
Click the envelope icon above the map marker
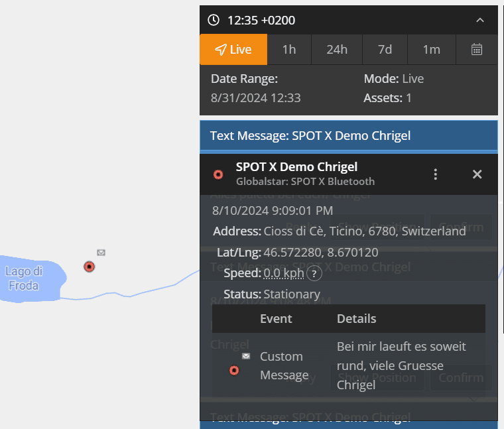point(101,253)
